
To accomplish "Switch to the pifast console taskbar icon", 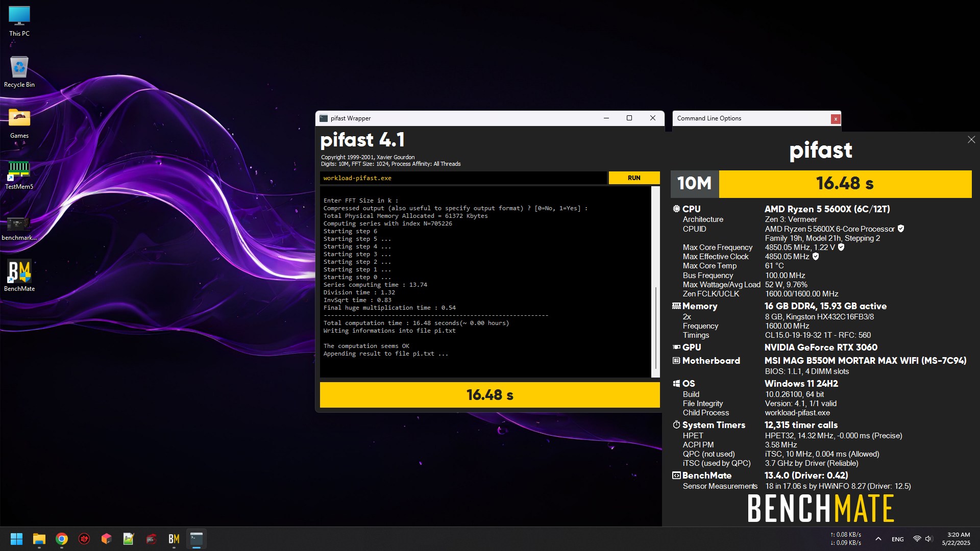I will (x=197, y=539).
